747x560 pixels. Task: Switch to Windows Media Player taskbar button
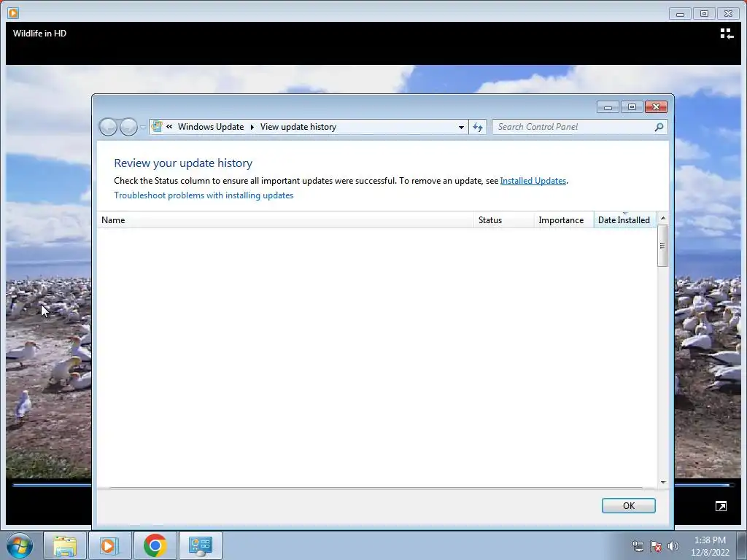click(109, 545)
